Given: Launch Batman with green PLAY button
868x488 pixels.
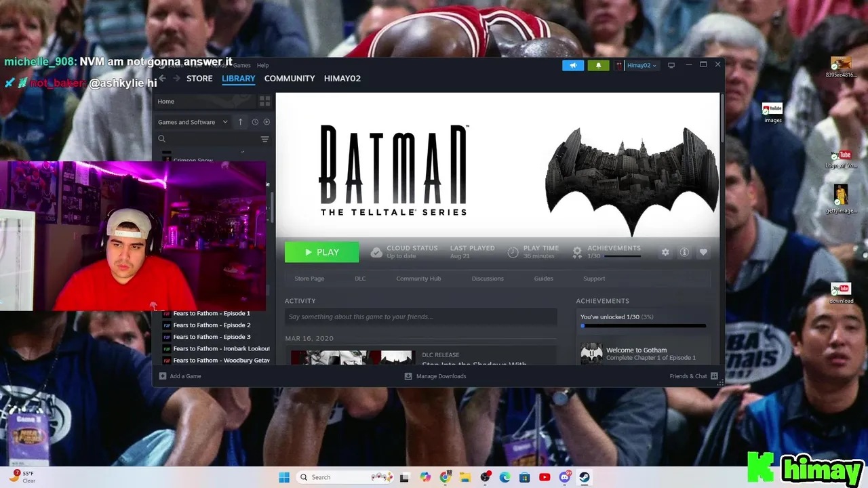Looking at the screenshot, I should click(321, 252).
